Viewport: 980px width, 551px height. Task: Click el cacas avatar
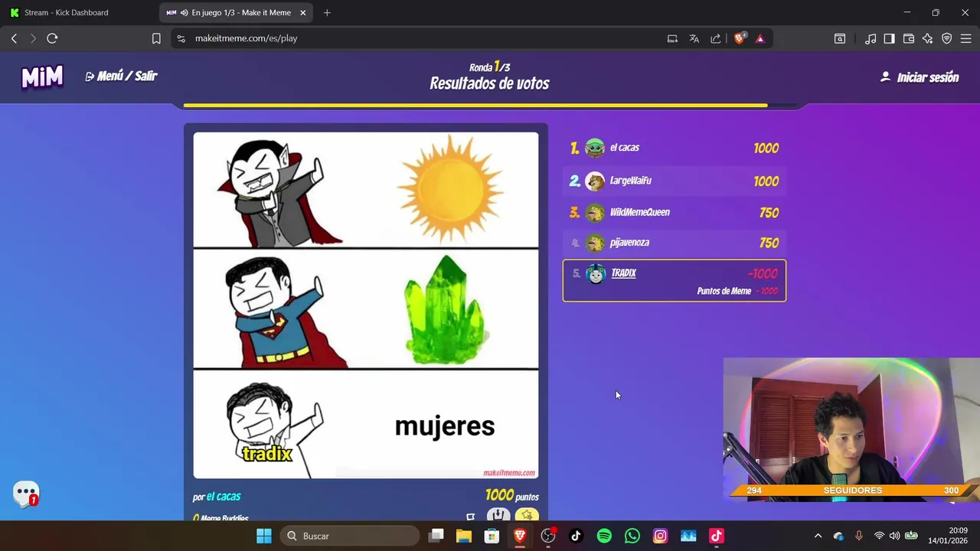(595, 148)
